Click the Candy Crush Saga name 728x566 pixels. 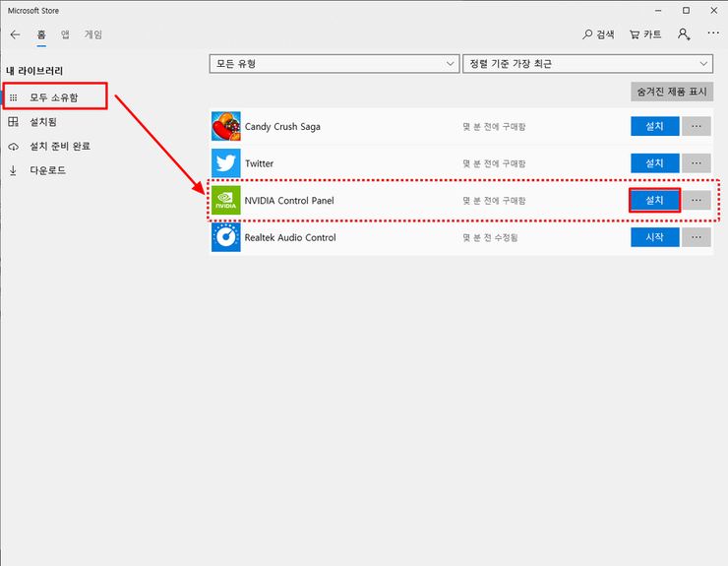(x=282, y=126)
